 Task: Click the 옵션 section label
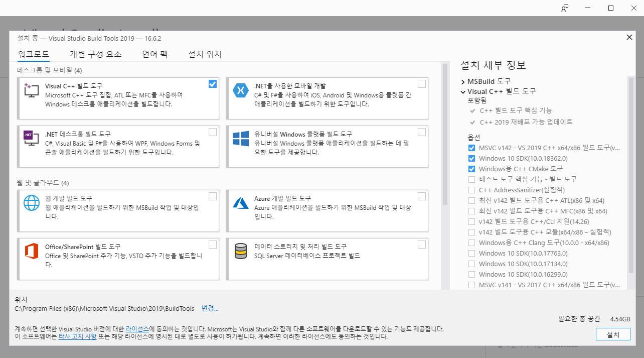(x=474, y=137)
